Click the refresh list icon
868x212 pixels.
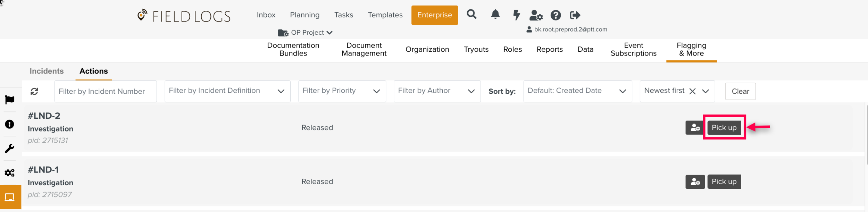pyautogui.click(x=34, y=91)
